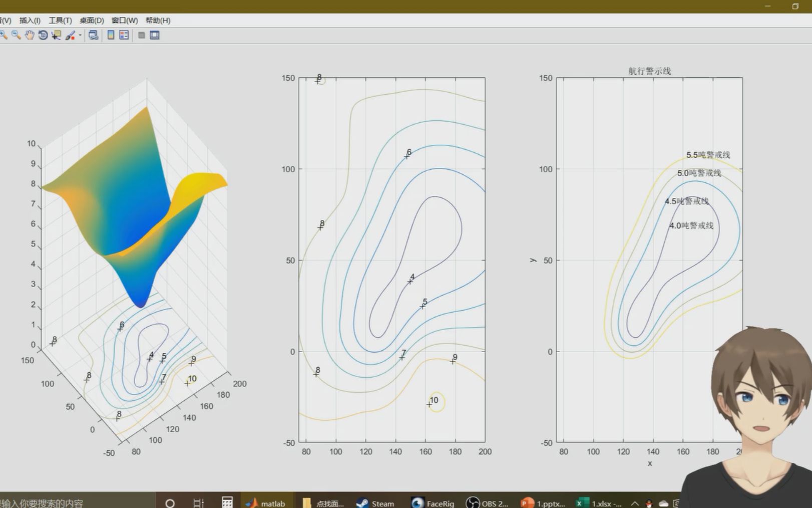Open Task View on the taskbar
Image resolution: width=812 pixels, height=508 pixels.
(199, 503)
